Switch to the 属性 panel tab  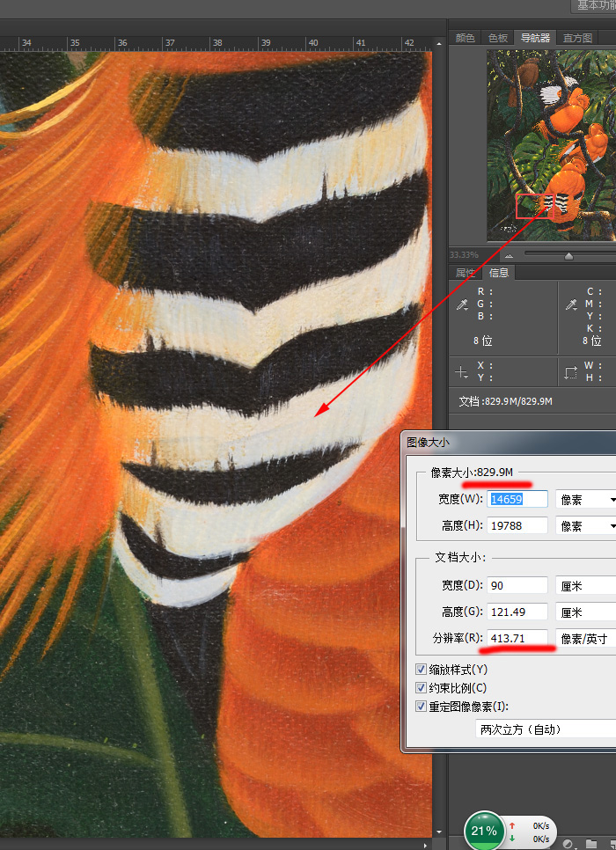465,273
